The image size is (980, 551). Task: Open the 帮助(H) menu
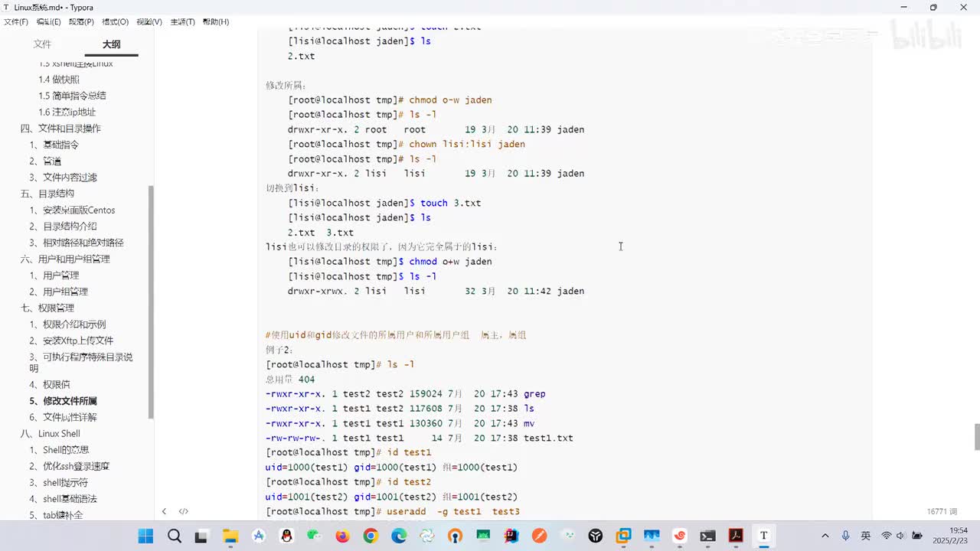click(x=216, y=21)
